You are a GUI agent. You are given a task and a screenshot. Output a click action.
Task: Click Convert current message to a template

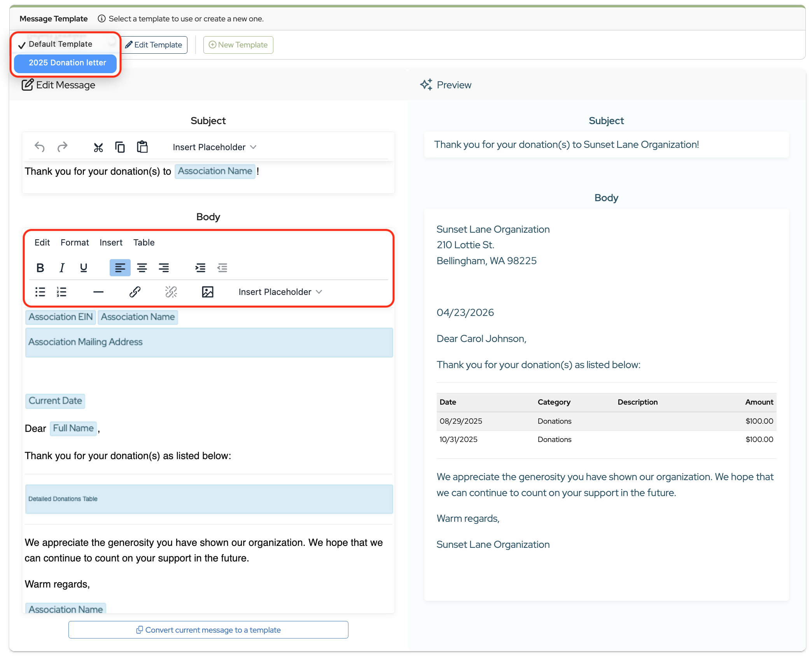pos(208,630)
